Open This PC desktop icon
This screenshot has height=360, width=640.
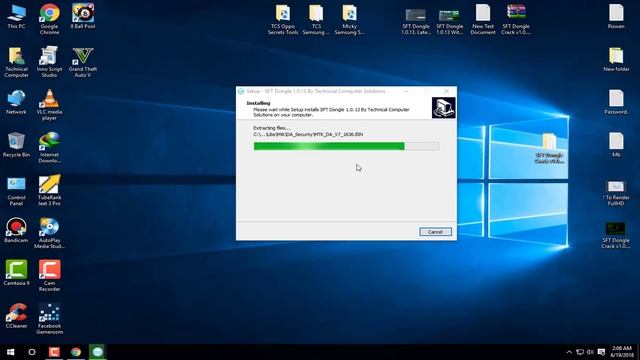(16, 16)
